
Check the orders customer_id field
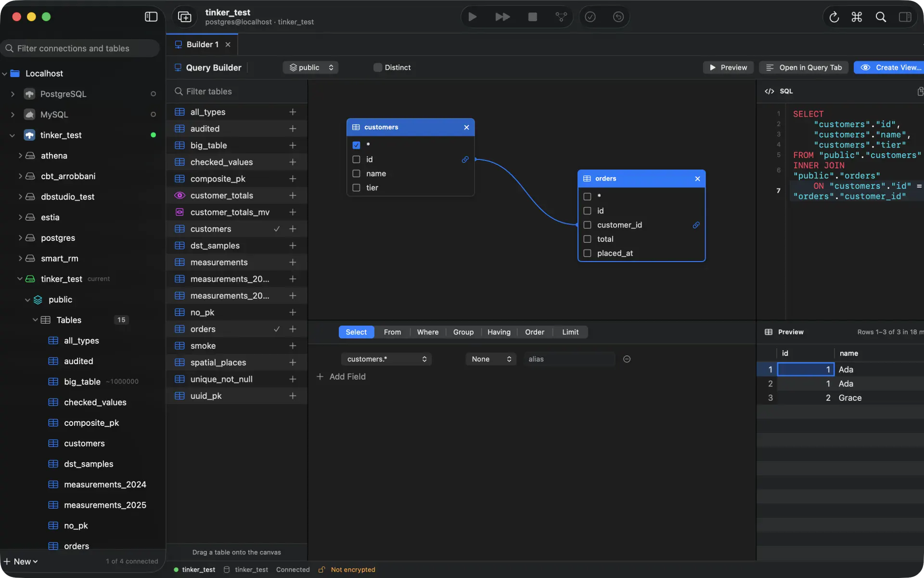pyautogui.click(x=587, y=225)
